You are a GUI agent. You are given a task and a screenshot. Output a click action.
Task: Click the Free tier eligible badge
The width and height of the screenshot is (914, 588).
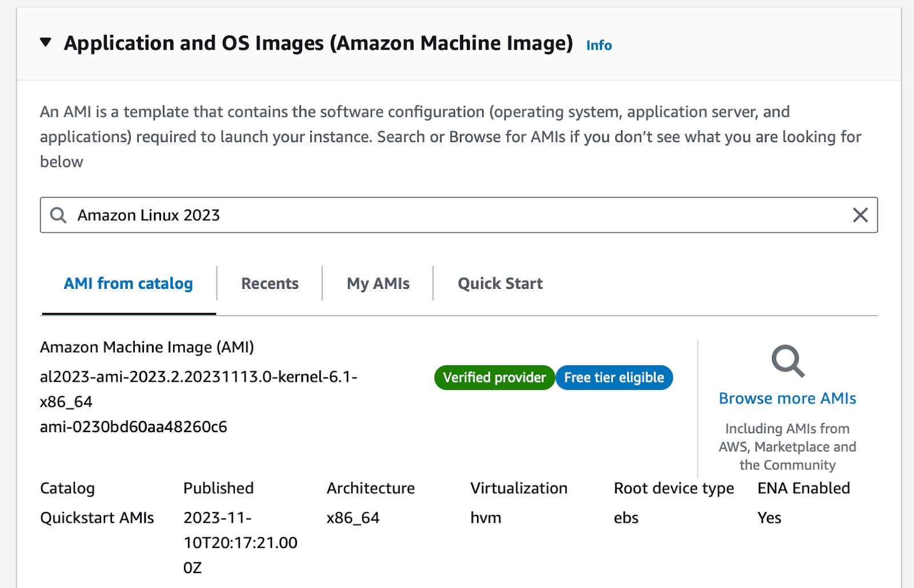point(614,378)
